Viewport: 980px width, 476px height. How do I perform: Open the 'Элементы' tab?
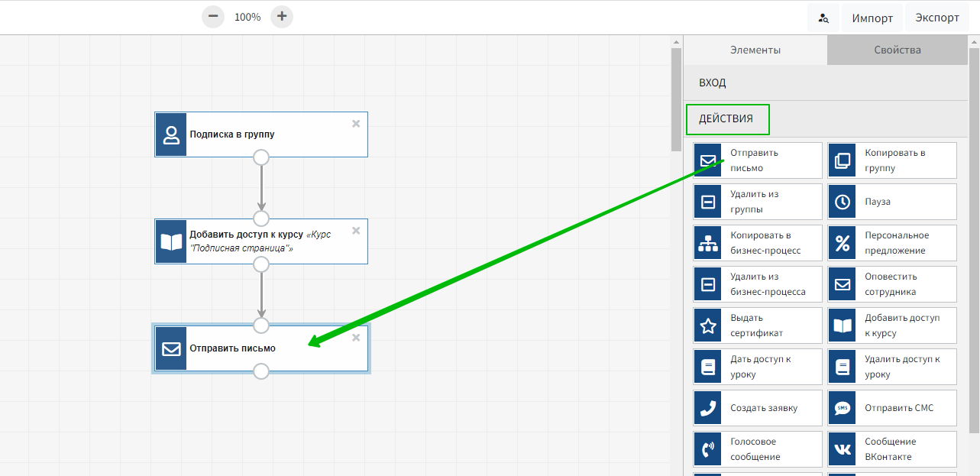[755, 50]
